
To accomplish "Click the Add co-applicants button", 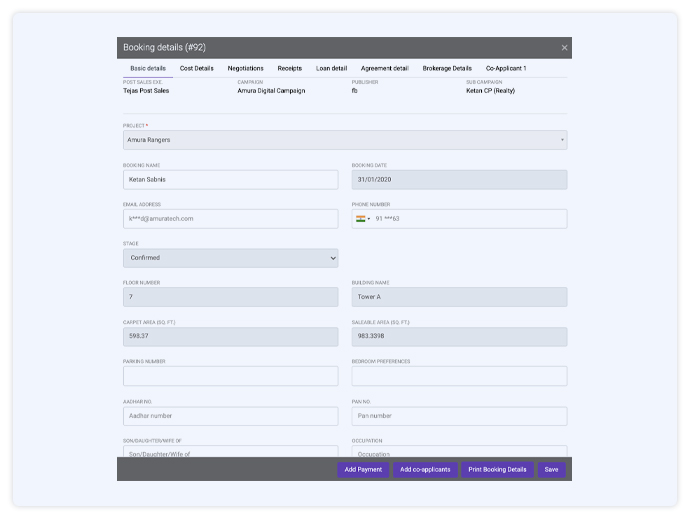I will [425, 470].
